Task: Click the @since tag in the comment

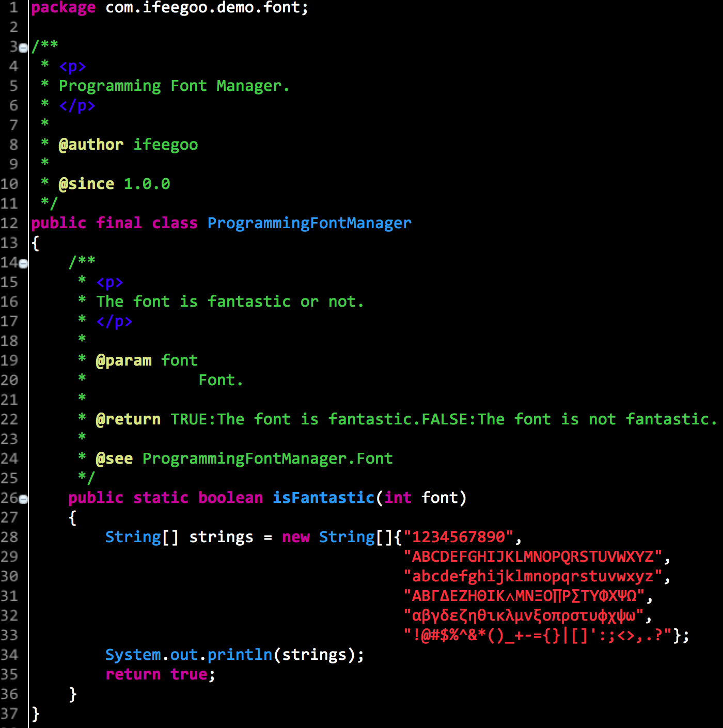Action: pos(86,184)
